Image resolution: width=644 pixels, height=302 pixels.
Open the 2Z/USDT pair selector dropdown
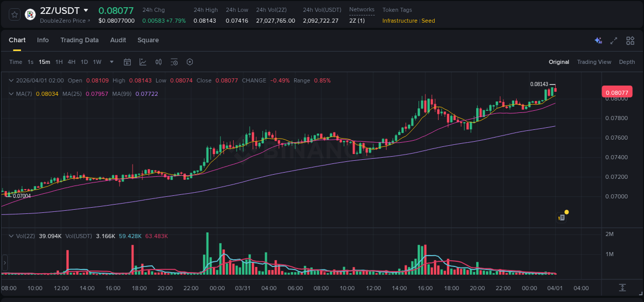point(87,10)
